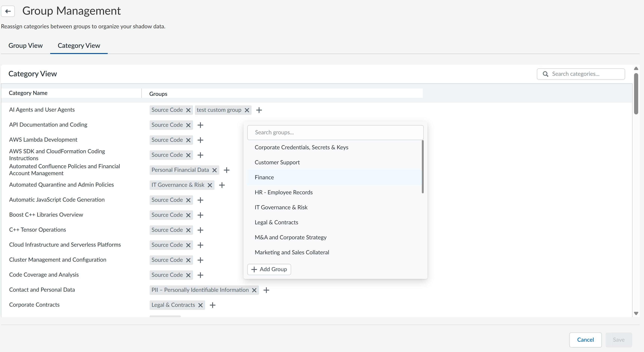Switch to the Group View tab
Screen dimensions: 644x352
(25, 46)
